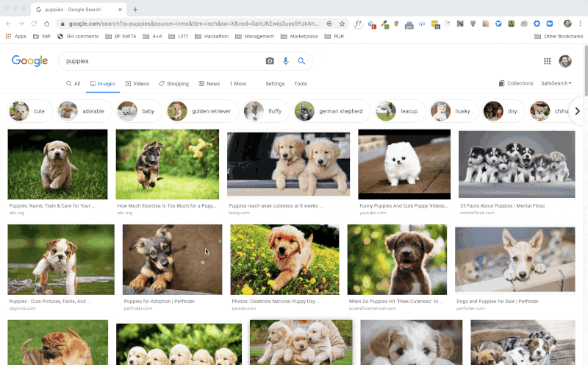Open husky puppies group image
The image size is (588, 365).
tap(517, 164)
